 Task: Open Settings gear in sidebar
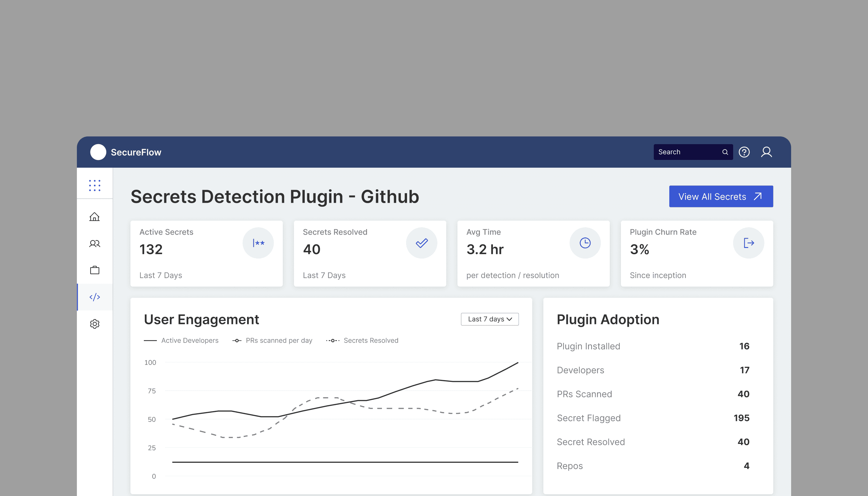95,324
